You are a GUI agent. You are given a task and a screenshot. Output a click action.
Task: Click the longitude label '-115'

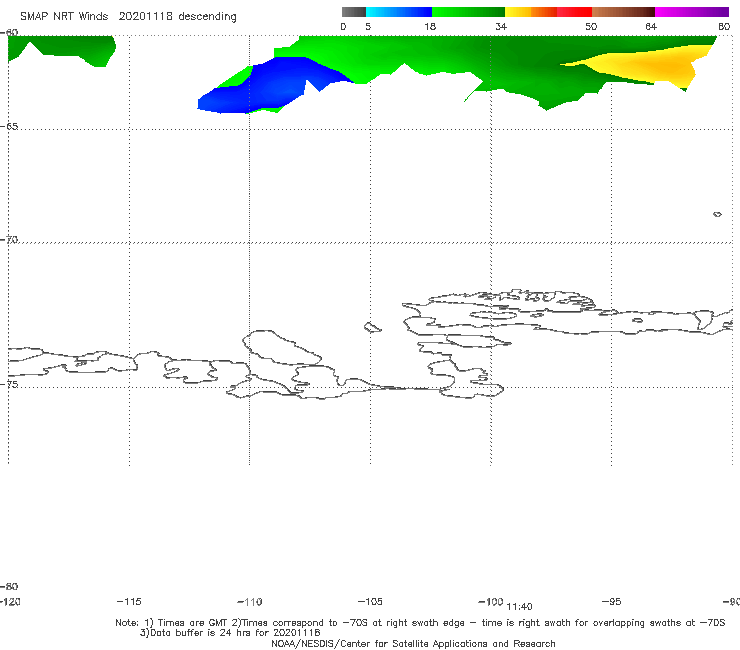(x=129, y=602)
